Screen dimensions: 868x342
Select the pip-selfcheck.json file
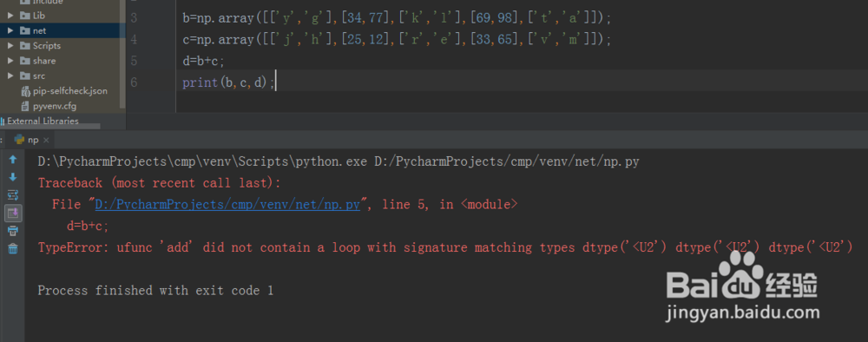tap(69, 91)
